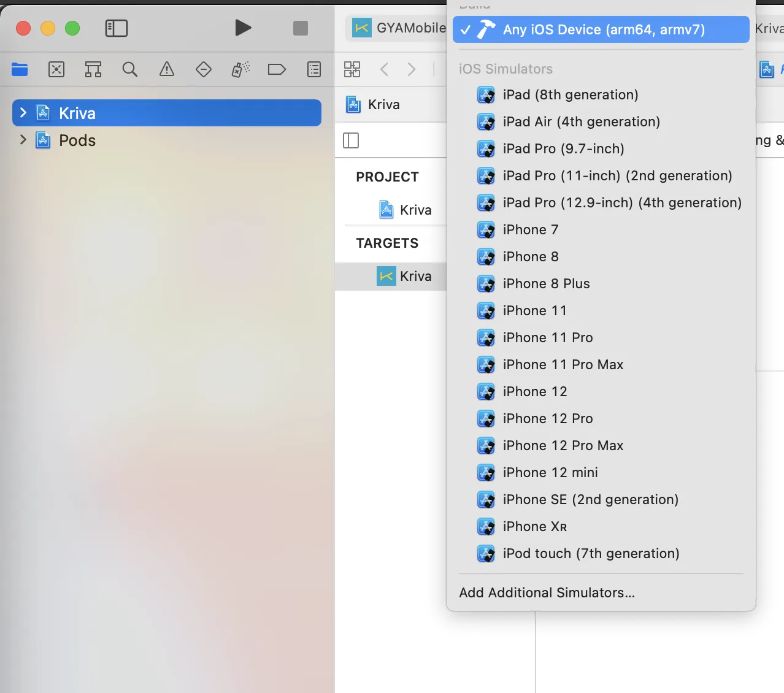Expand the Pods project tree row
Screen dimensions: 784x693
(x=23, y=140)
